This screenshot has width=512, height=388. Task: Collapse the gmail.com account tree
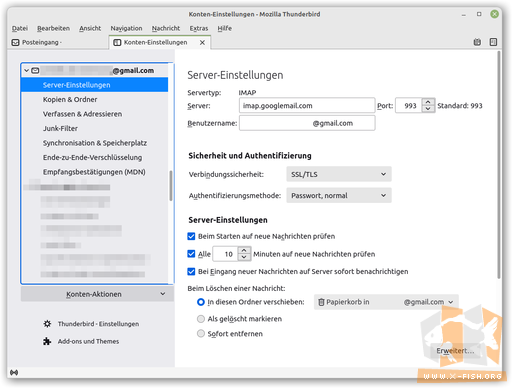pos(27,70)
